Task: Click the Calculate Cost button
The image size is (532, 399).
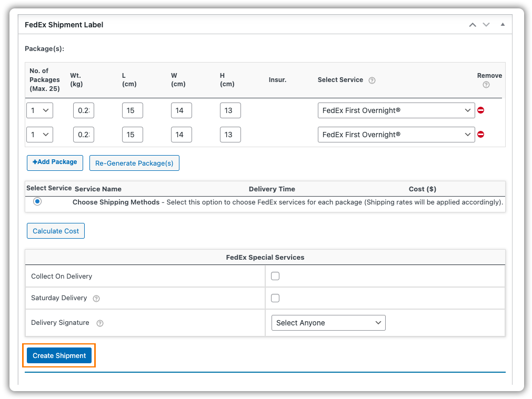Action: (x=56, y=231)
